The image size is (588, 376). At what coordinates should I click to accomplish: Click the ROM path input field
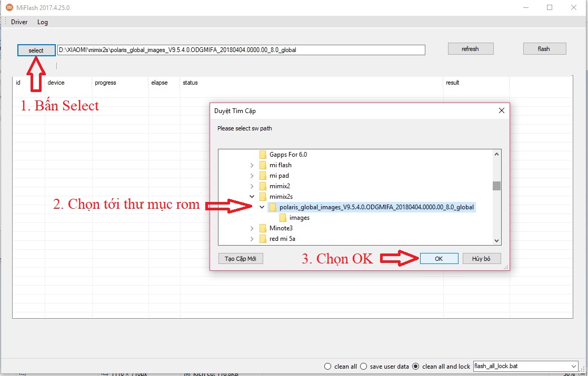(x=241, y=50)
